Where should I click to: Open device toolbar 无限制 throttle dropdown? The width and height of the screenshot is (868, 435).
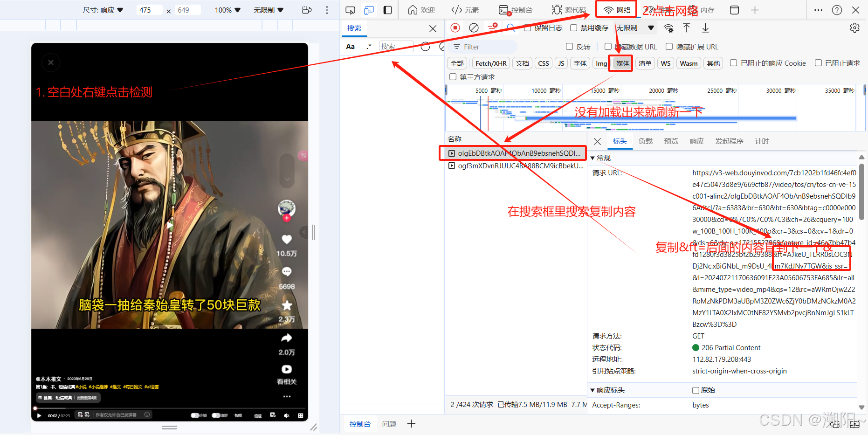(269, 10)
